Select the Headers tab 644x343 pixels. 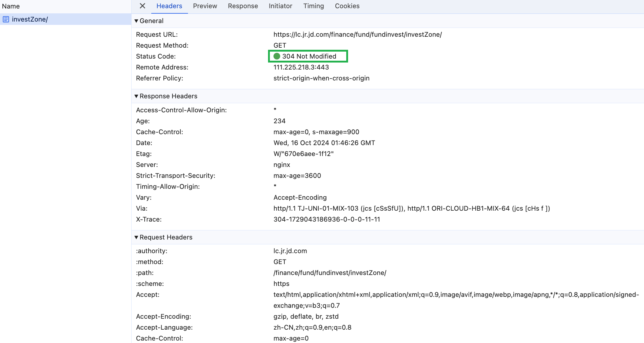pyautogui.click(x=169, y=6)
